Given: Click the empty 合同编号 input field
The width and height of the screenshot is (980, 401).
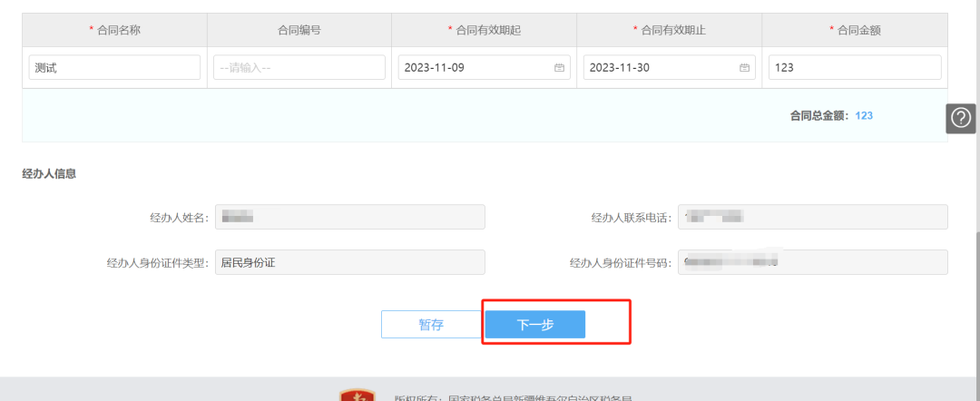Looking at the screenshot, I should 299,67.
